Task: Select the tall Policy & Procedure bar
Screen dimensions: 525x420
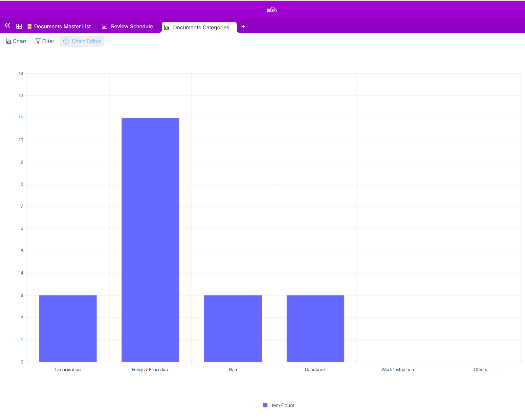Action: tap(150, 240)
